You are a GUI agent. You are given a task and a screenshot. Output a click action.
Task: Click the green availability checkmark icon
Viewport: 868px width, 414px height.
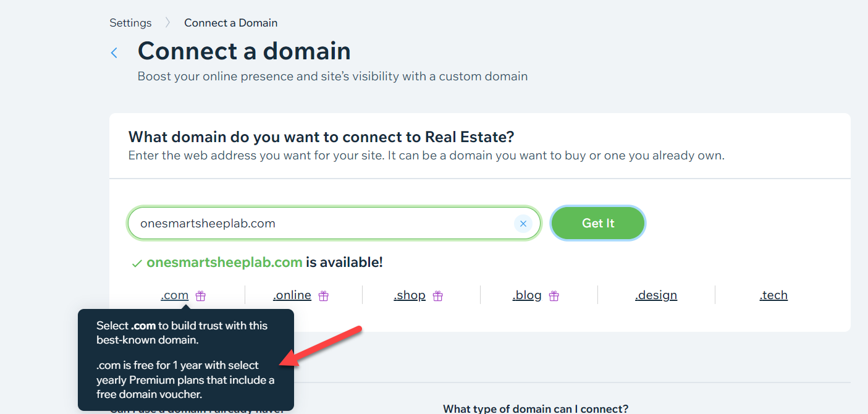click(x=137, y=263)
